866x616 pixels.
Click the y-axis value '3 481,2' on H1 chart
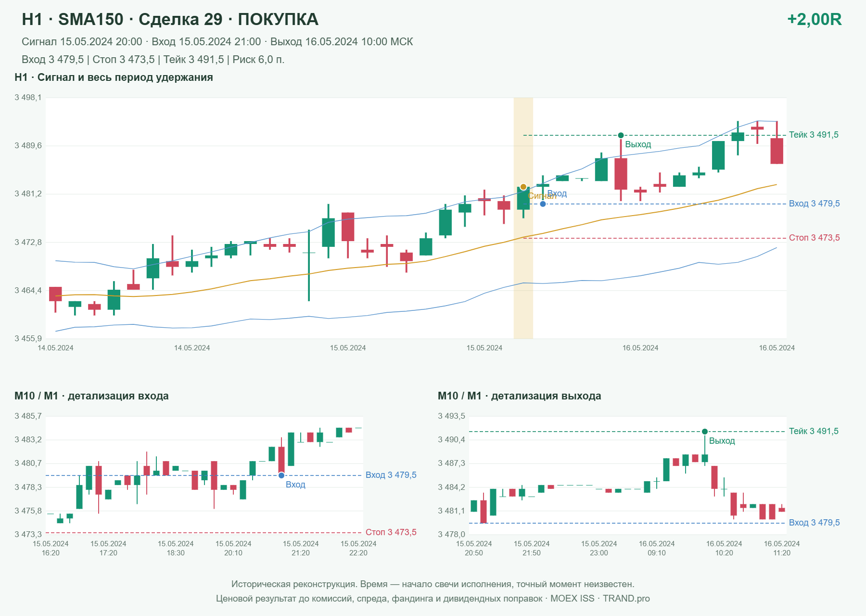tap(28, 194)
